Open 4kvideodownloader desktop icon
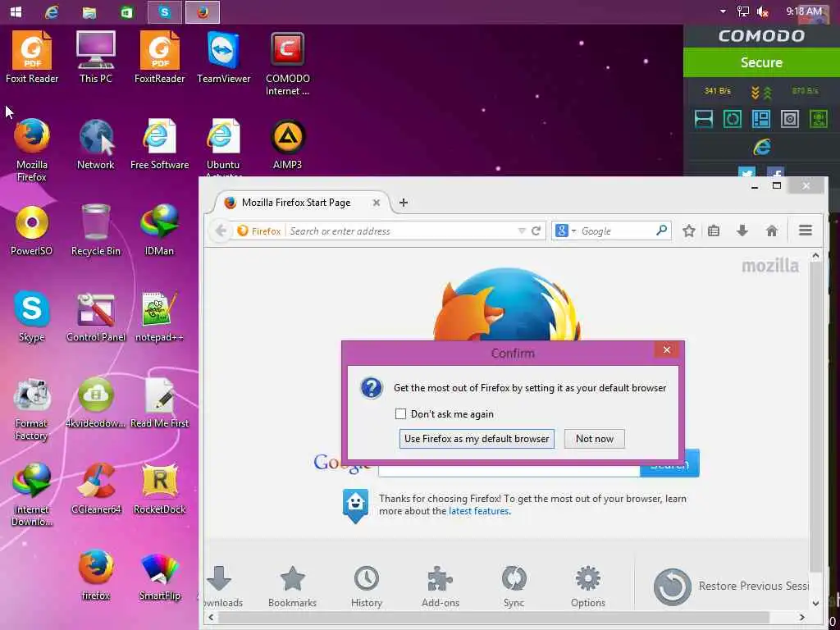 (x=95, y=403)
